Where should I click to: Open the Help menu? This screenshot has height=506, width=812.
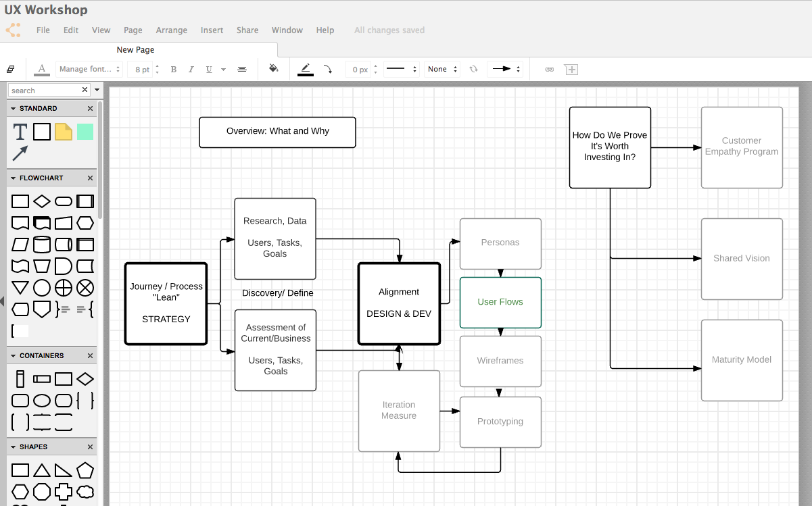tap(325, 30)
